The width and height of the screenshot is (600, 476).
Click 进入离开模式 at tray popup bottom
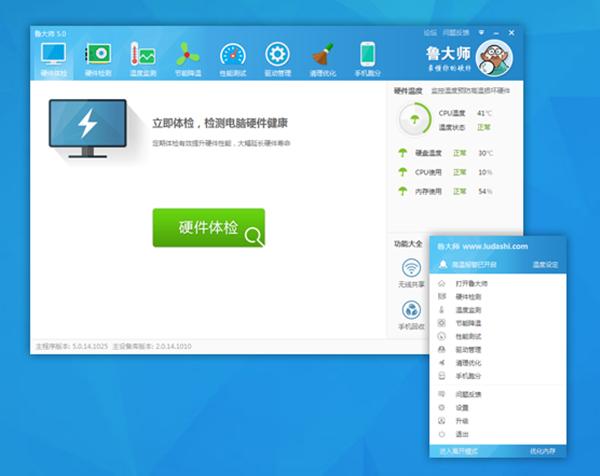point(459,452)
